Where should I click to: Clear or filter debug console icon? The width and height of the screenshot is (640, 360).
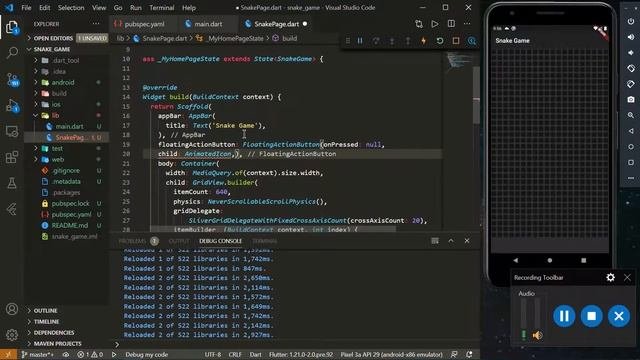[435, 241]
